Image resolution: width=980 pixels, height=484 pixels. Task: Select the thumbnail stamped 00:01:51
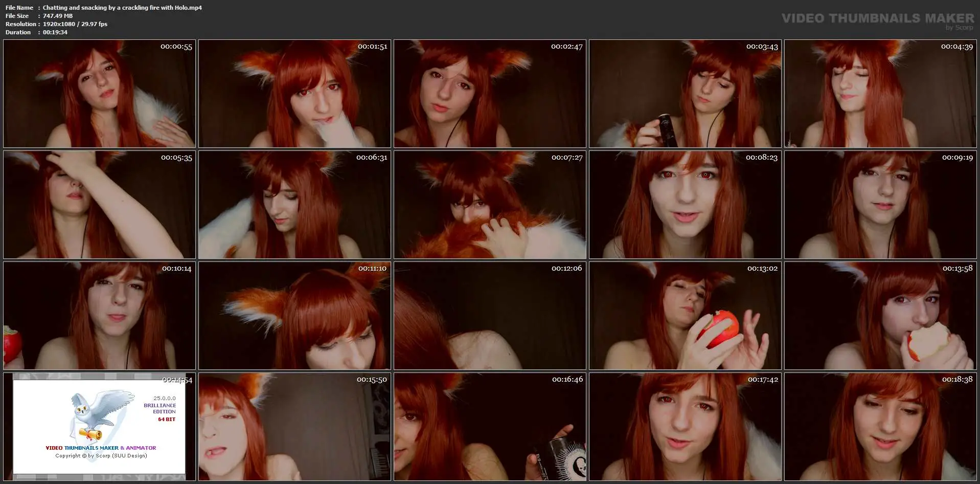point(294,94)
